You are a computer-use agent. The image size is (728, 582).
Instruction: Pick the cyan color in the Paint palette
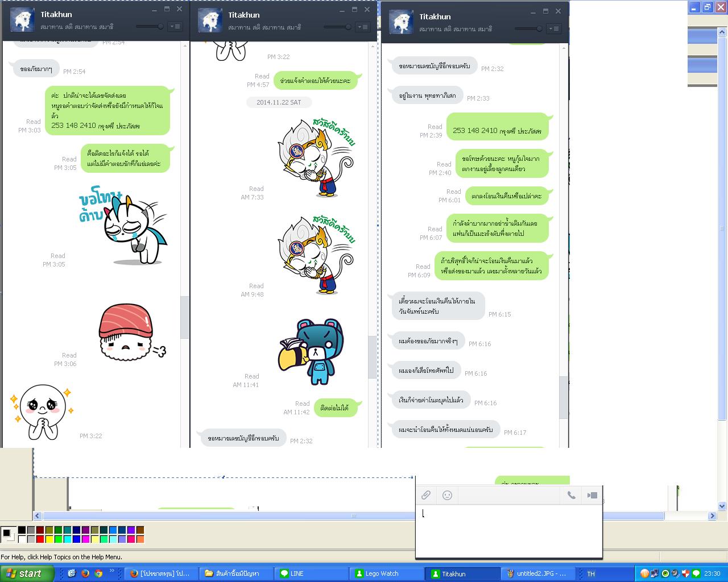(67, 539)
